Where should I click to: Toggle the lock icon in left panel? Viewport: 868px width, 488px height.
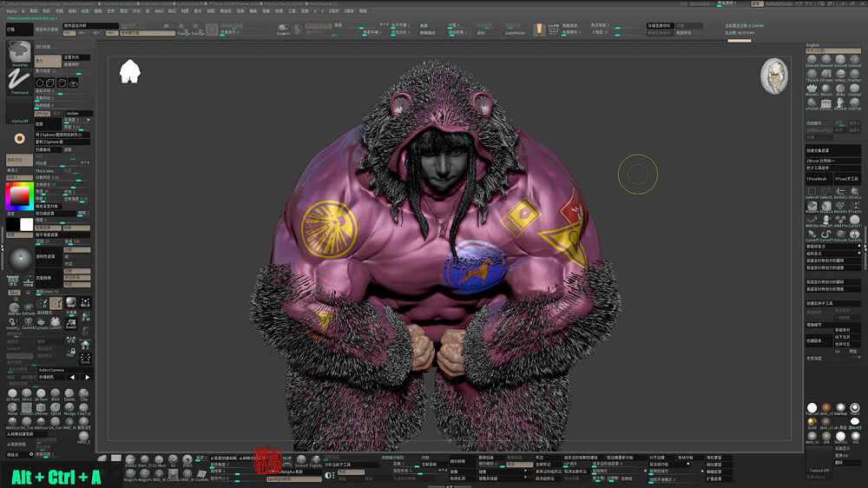click(73, 351)
